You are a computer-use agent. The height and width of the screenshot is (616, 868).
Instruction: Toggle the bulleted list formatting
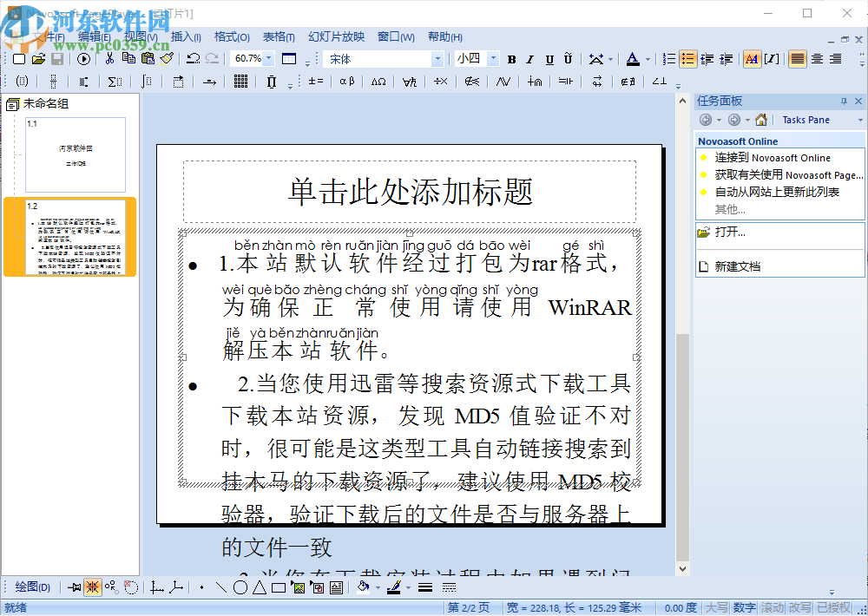point(689,58)
